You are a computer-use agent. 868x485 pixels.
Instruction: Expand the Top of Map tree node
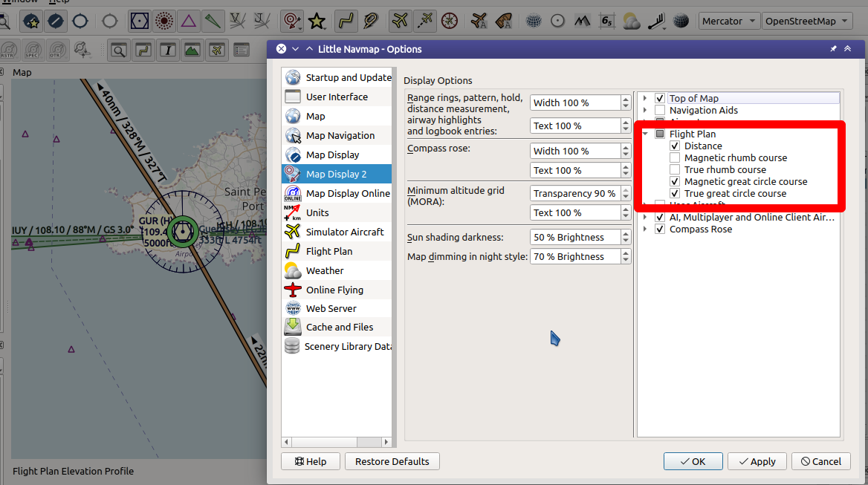(645, 99)
